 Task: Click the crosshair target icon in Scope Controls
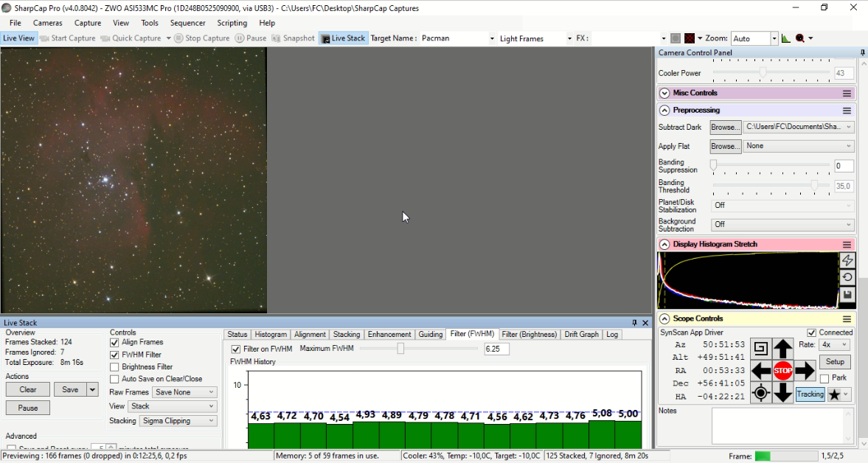coord(760,393)
